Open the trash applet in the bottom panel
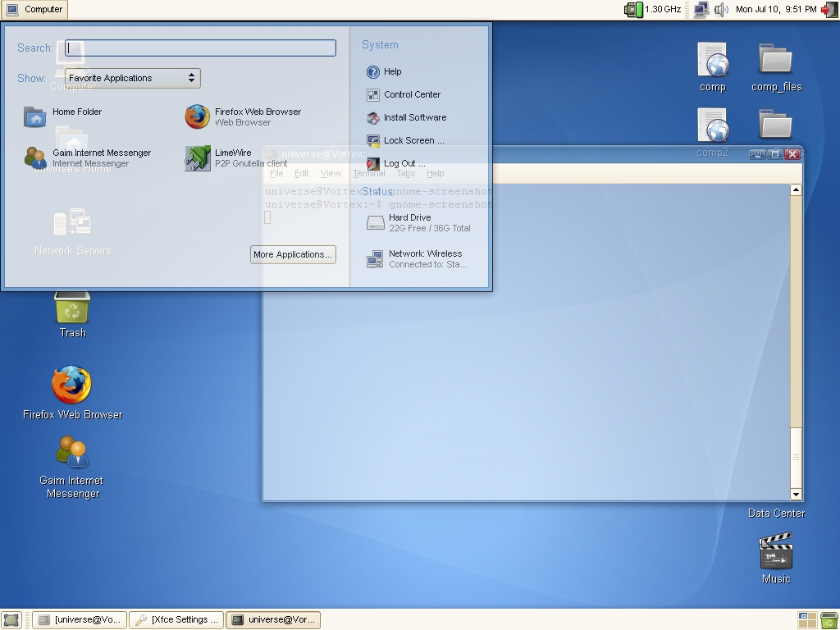 click(829, 620)
